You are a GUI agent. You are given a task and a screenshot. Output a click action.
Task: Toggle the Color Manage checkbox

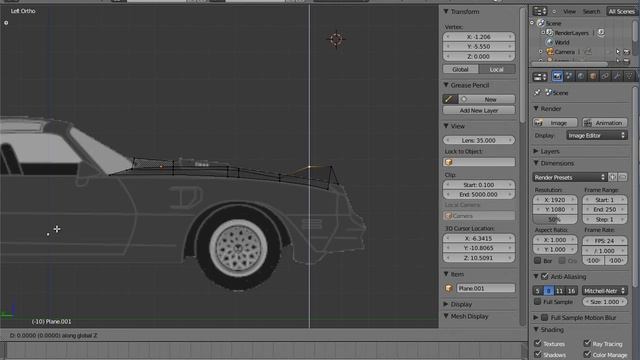[587, 354]
